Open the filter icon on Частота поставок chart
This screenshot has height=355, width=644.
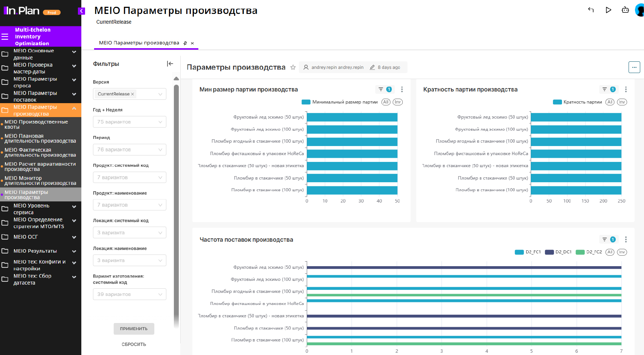point(604,239)
